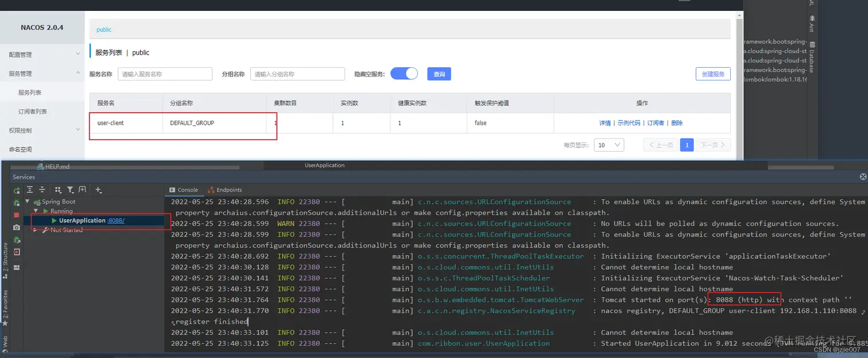The width and height of the screenshot is (868, 358).
Task: Click page 1 pagination button
Action: coord(687,145)
